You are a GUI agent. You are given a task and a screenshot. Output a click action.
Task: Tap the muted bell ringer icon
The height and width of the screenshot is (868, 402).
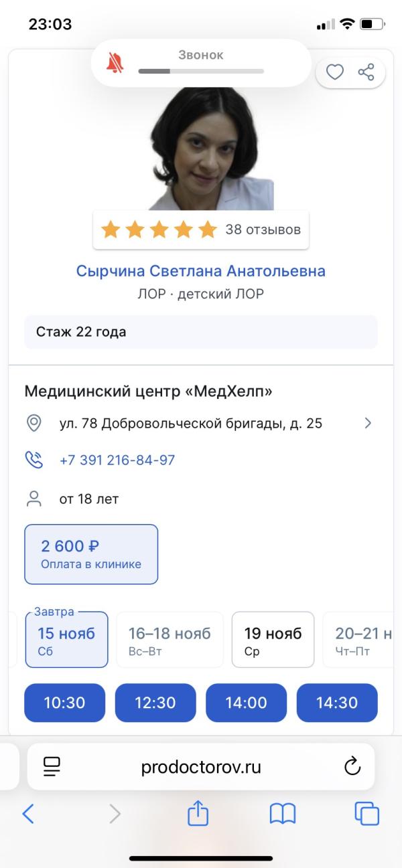coord(115,63)
